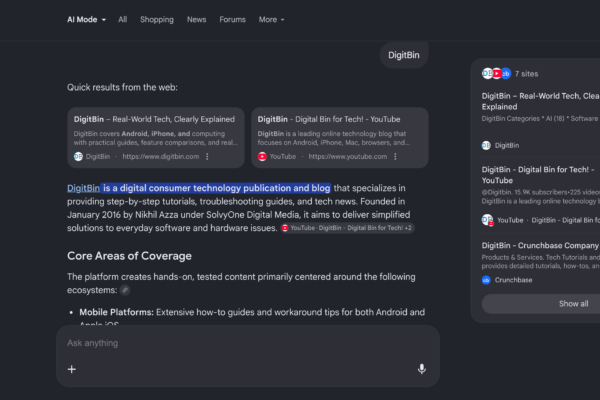This screenshot has width=600, height=400.
Task: Click stacked site favicons in sources panel
Action: pyautogui.click(x=496, y=73)
